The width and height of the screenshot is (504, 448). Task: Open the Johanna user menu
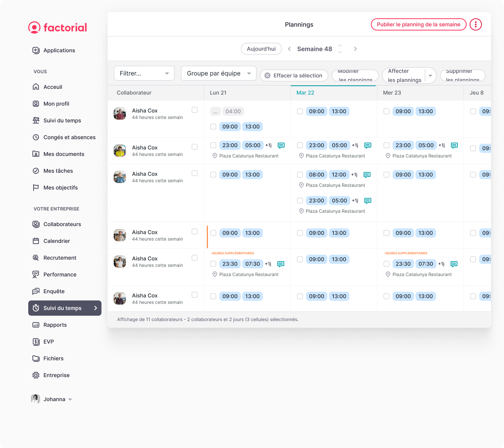pyautogui.click(x=52, y=399)
